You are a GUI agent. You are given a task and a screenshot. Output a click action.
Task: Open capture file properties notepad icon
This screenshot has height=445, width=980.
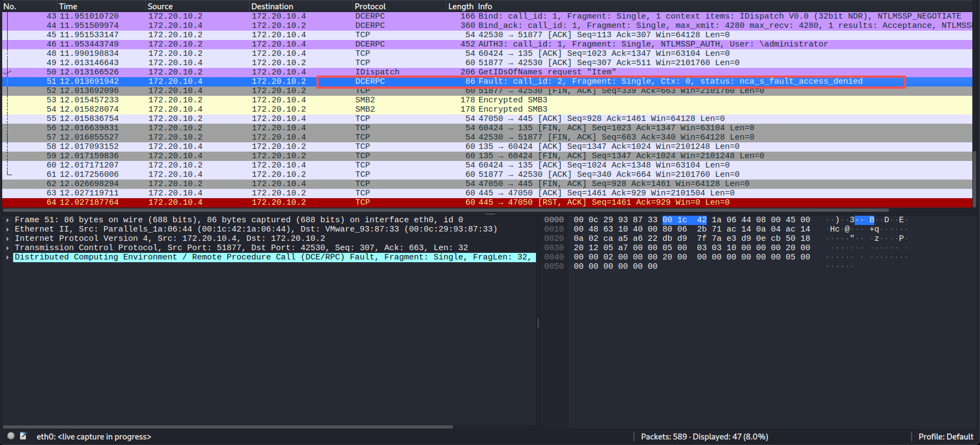click(23, 436)
